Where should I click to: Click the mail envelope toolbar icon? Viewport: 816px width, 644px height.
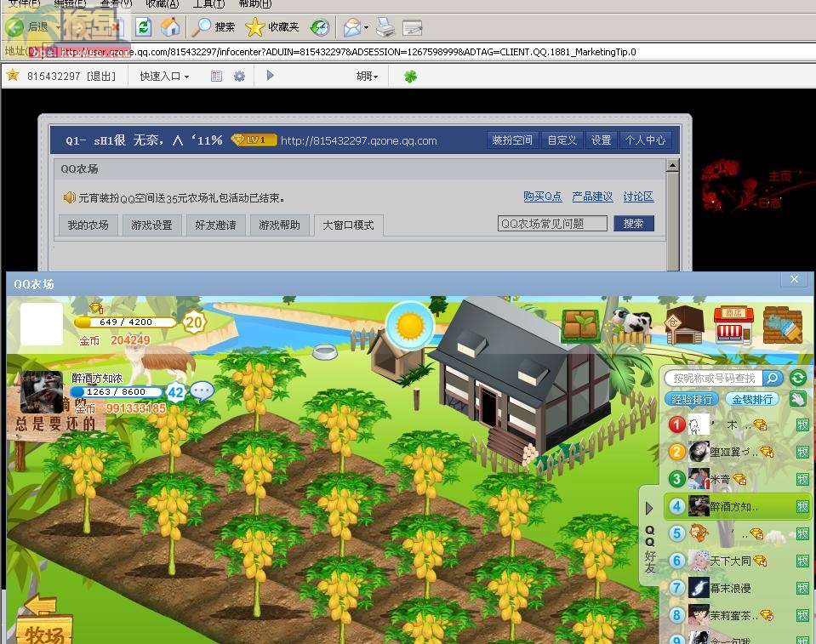click(352, 27)
